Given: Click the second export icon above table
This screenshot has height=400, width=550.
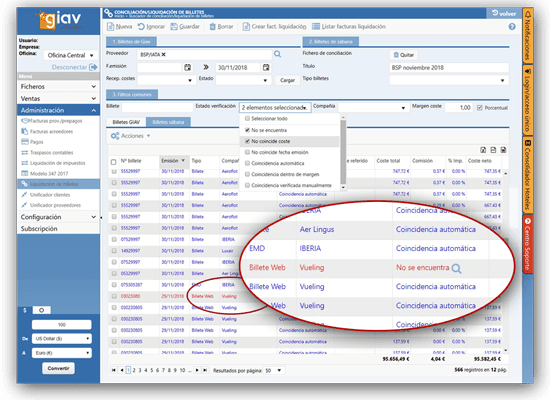Looking at the screenshot, I should coord(493,150).
